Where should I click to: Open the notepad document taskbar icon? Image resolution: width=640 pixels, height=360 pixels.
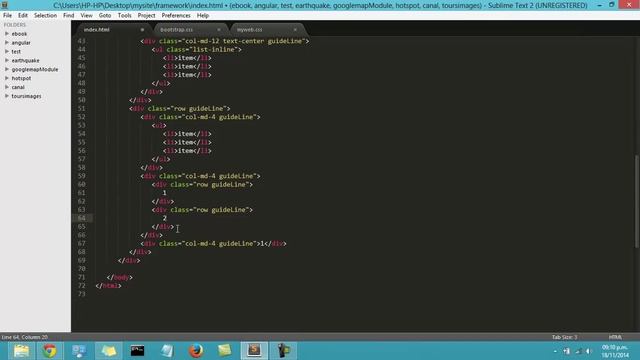pyautogui.click(x=167, y=351)
